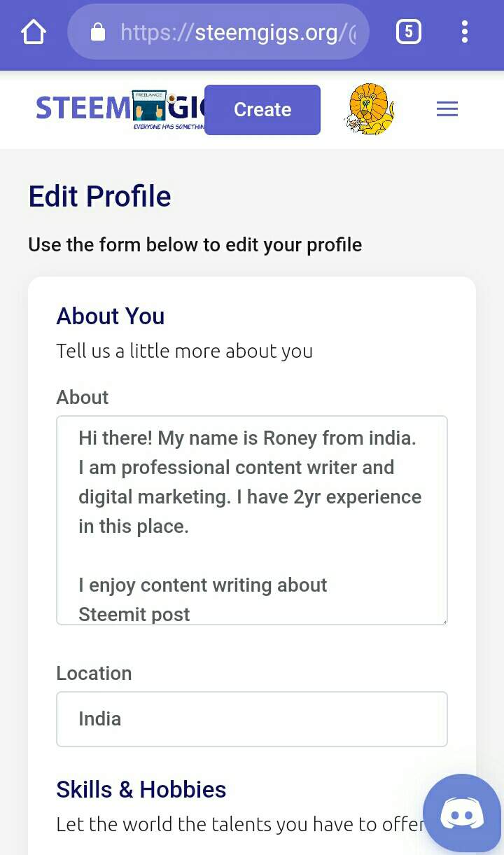The width and height of the screenshot is (504, 855).
Task: Tap the browser home icon
Action: 33,32
